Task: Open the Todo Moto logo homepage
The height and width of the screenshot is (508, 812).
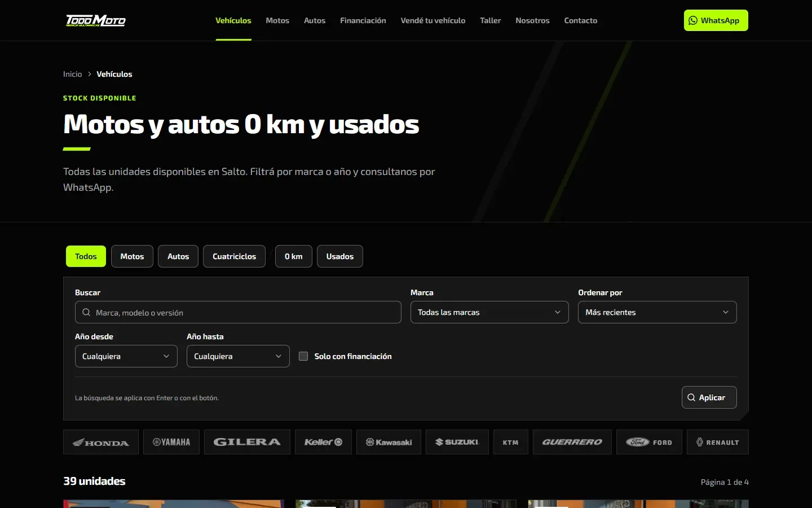Action: [x=96, y=21]
